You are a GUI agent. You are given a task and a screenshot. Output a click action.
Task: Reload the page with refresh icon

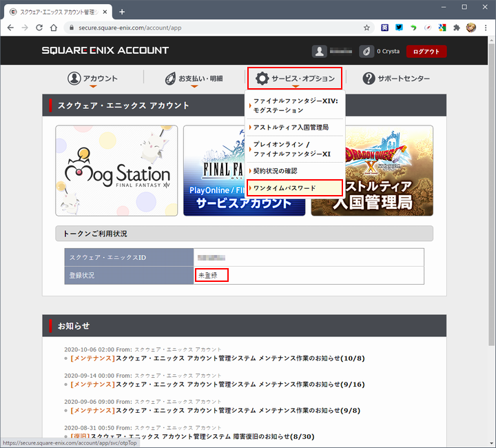tap(39, 28)
